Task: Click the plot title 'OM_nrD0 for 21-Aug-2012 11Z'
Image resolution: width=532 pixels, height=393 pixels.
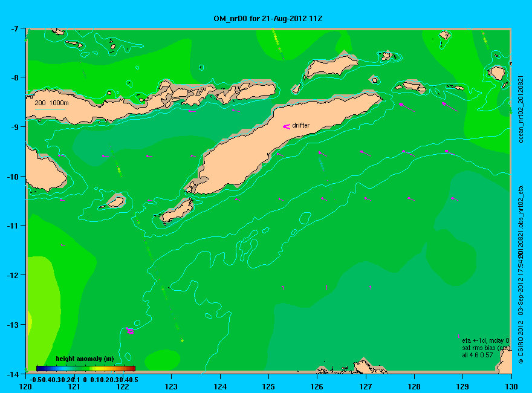Action: [268, 18]
